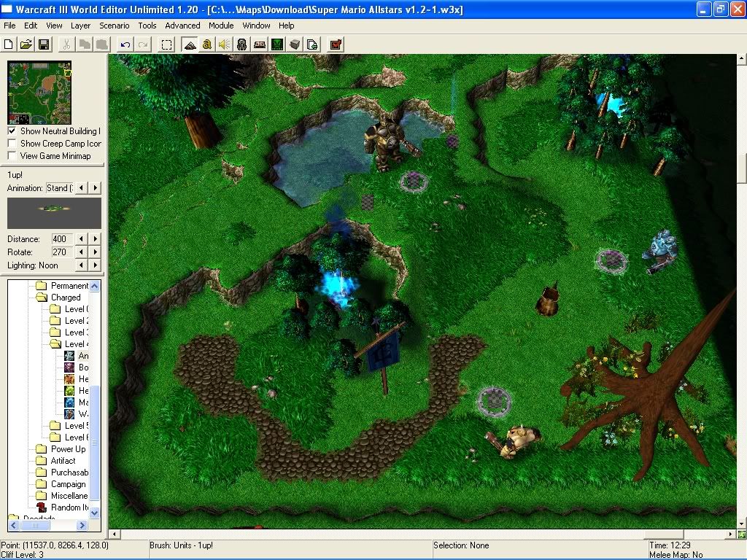Open the Advanced menu
The height and width of the screenshot is (560, 747).
coord(182,26)
